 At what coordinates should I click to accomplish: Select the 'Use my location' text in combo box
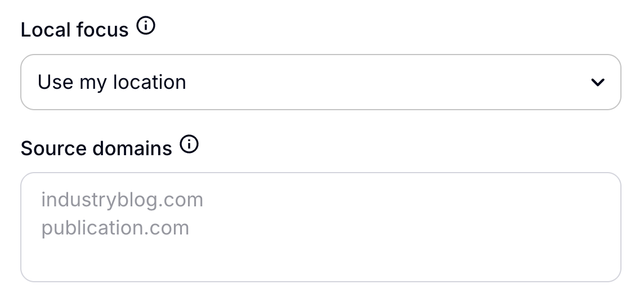pos(111,82)
